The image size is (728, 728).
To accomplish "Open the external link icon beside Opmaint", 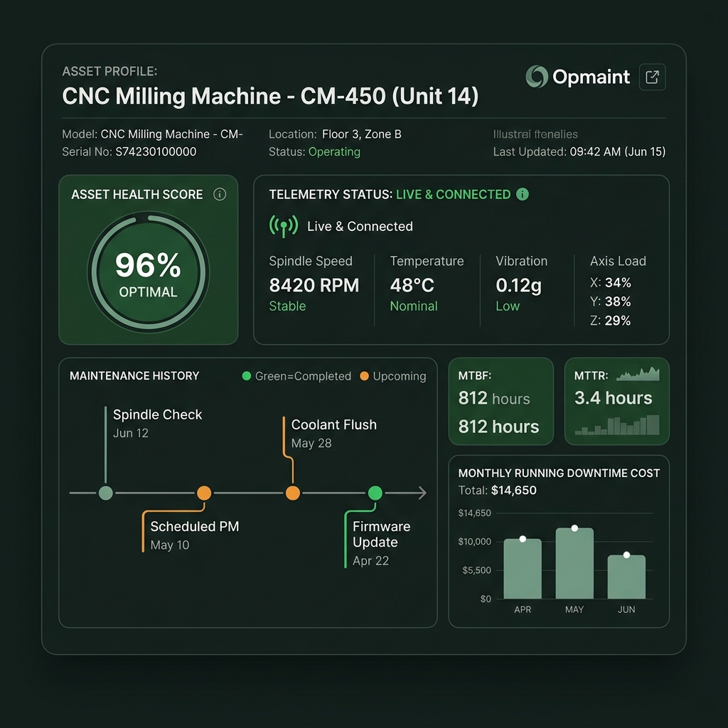I will pyautogui.click(x=653, y=77).
